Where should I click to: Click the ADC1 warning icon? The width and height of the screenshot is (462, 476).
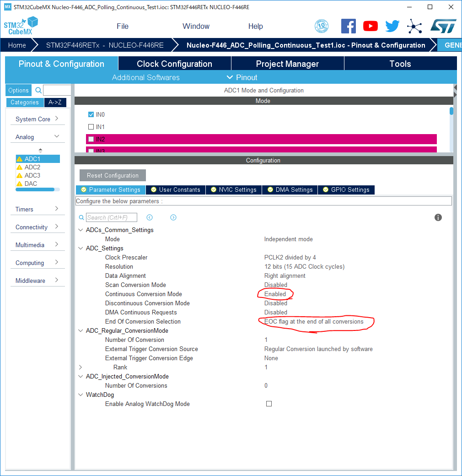(20, 159)
